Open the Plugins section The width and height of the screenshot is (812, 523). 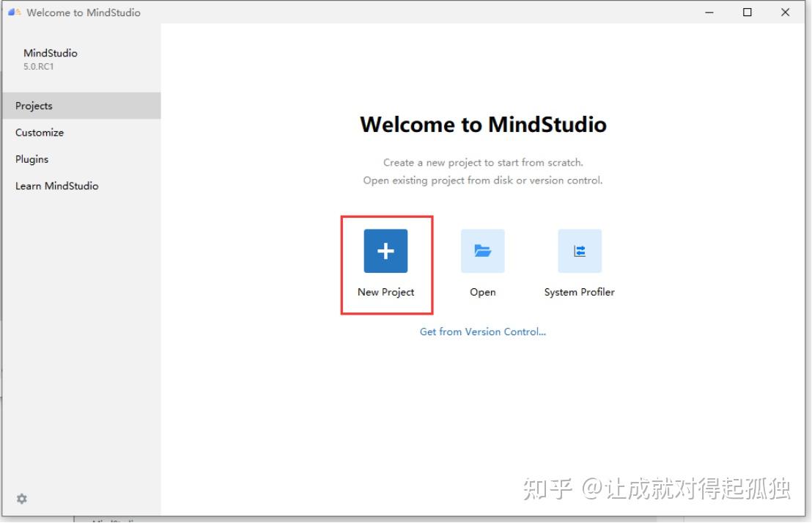32,159
